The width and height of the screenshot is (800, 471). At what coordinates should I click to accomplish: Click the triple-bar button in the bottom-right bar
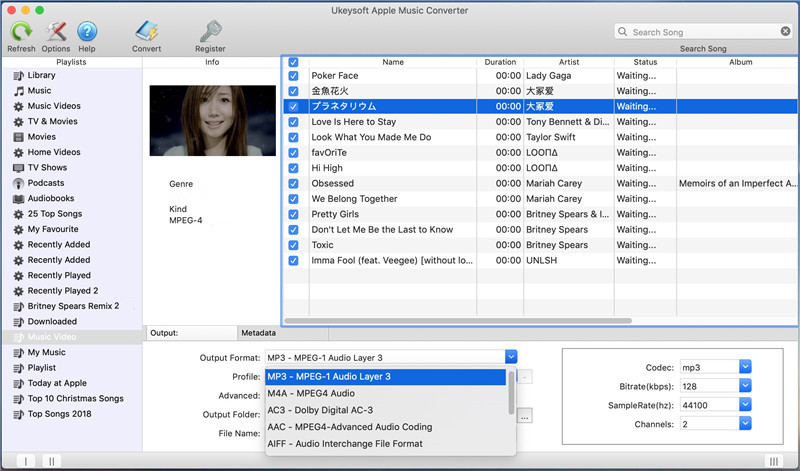point(773,461)
